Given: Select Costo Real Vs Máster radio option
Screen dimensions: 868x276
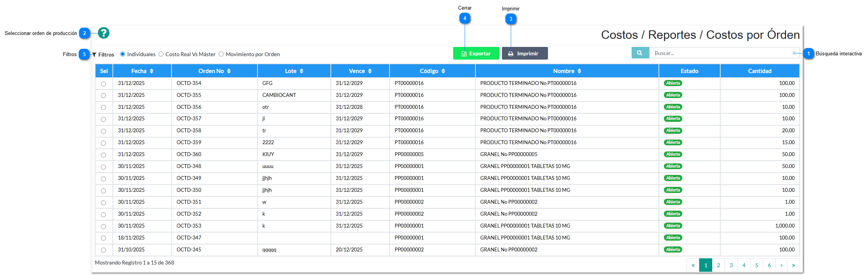Looking at the screenshot, I should pos(161,54).
